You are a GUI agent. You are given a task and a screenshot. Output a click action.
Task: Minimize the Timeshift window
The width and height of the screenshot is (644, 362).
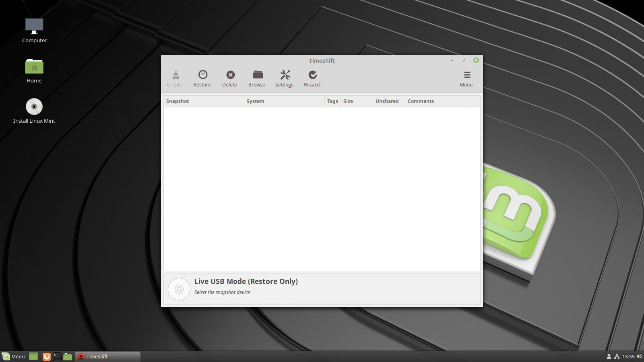pyautogui.click(x=452, y=60)
